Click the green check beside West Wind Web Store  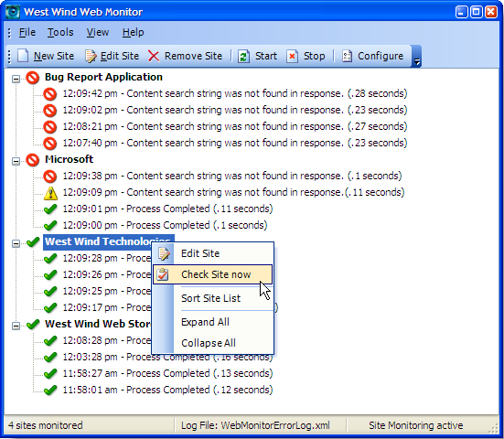[33, 324]
